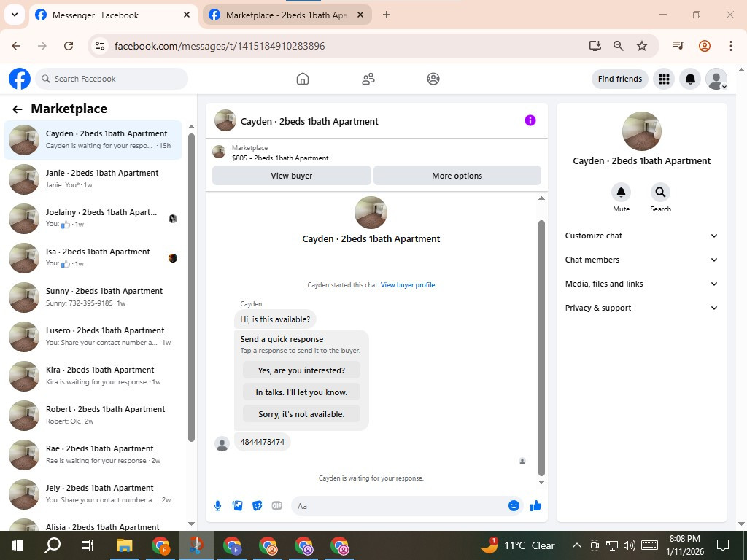Click the browser Back arrow
This screenshot has height=560, width=747.
tap(16, 46)
